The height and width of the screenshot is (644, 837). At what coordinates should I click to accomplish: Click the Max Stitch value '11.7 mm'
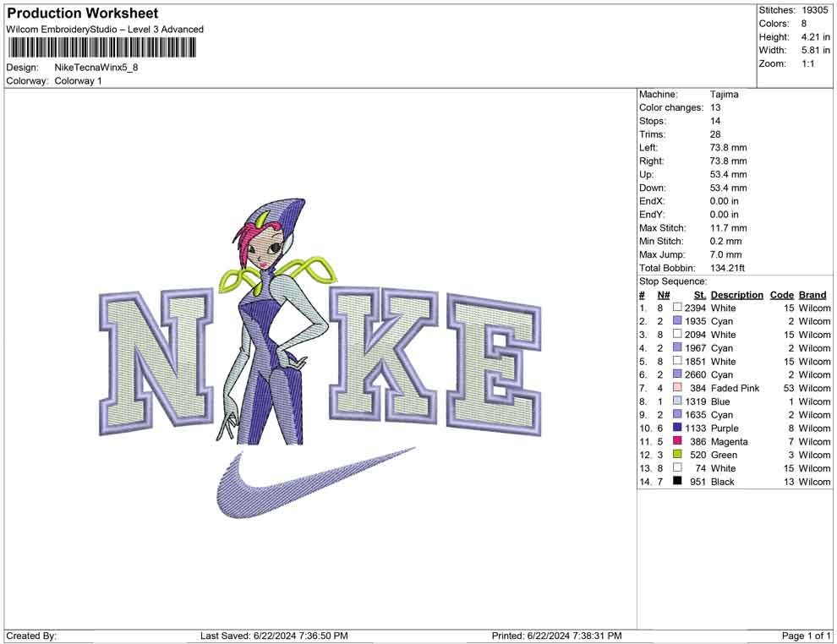coord(729,228)
